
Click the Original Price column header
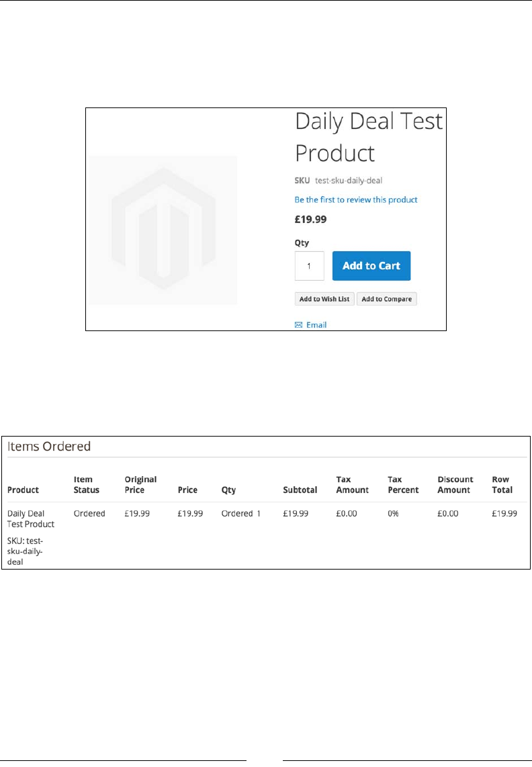pos(140,485)
